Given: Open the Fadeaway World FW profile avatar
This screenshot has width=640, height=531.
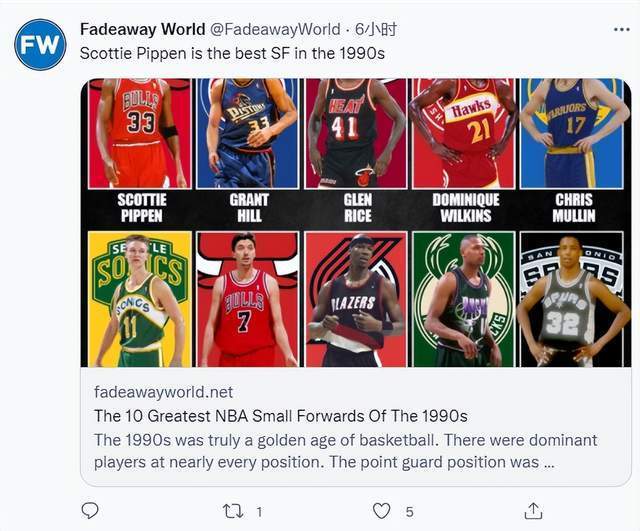Looking at the screenshot, I should [x=40, y=44].
